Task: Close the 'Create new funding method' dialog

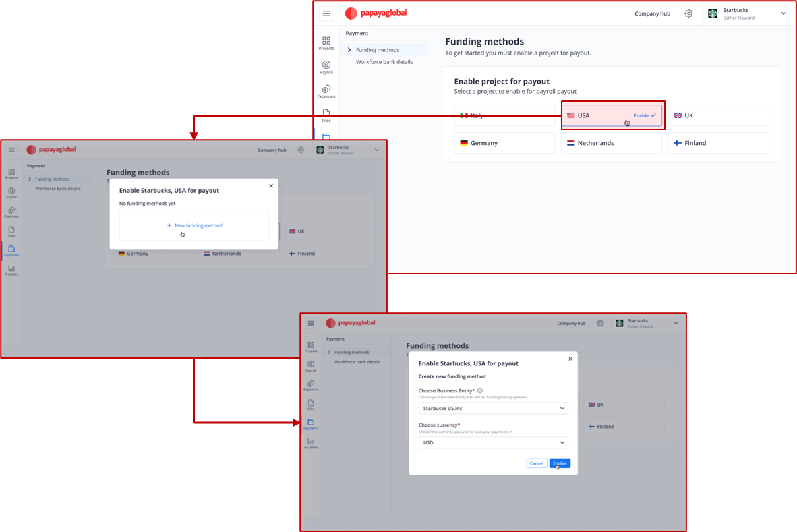Action: (x=570, y=359)
